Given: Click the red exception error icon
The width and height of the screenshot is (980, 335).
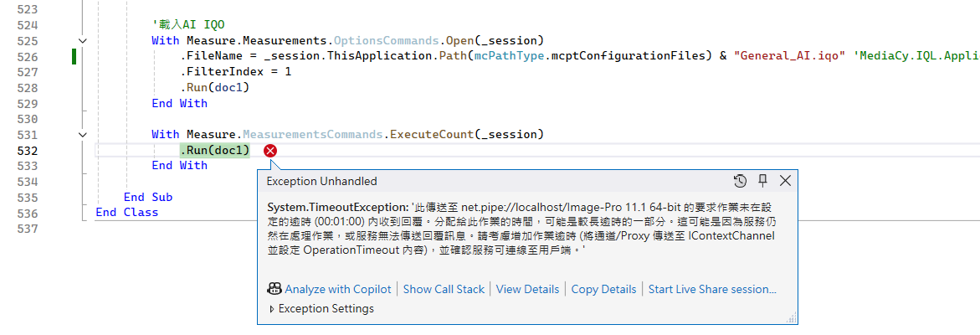Looking at the screenshot, I should pos(270,151).
